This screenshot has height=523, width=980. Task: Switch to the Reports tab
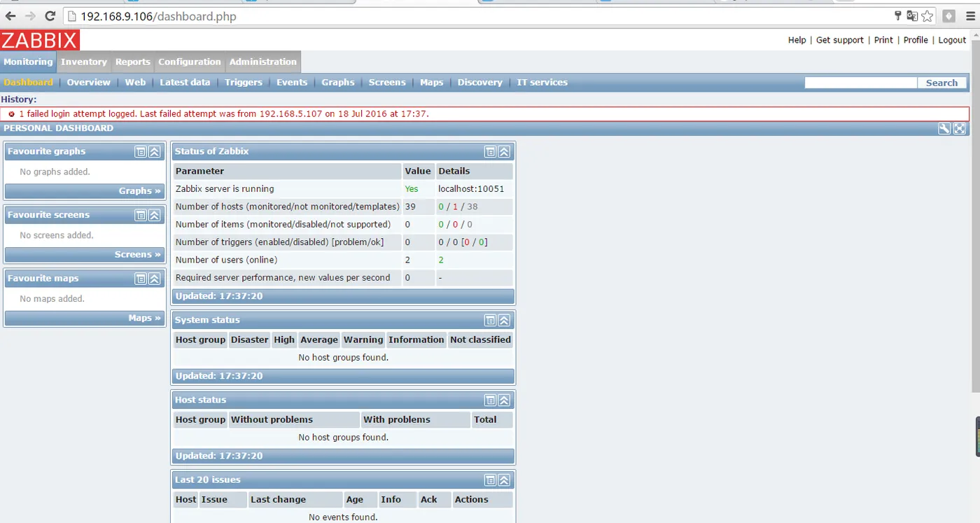pyautogui.click(x=133, y=62)
